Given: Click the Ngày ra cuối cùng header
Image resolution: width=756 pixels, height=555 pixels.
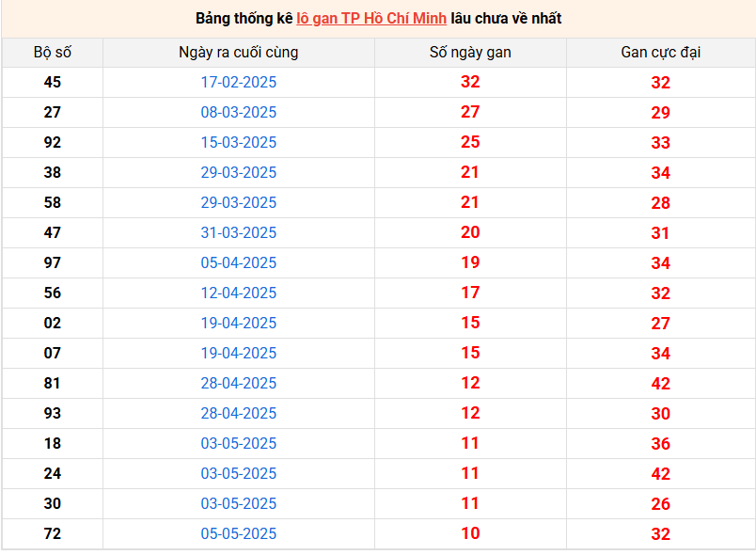Looking at the screenshot, I should (x=239, y=52).
